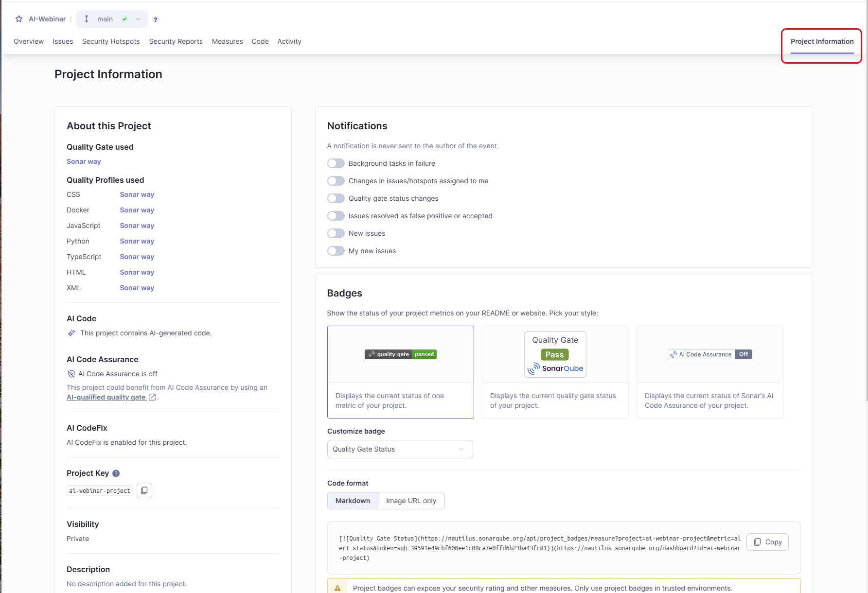Mark the AI-Webinar project as favorite
The image size is (868, 593).
tap(18, 19)
